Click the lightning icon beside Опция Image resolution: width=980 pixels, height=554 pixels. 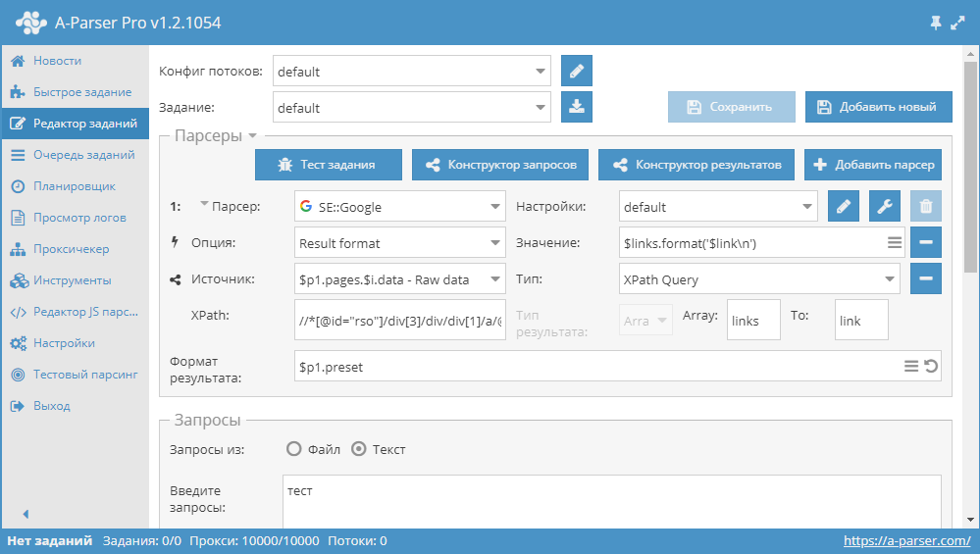tap(175, 242)
